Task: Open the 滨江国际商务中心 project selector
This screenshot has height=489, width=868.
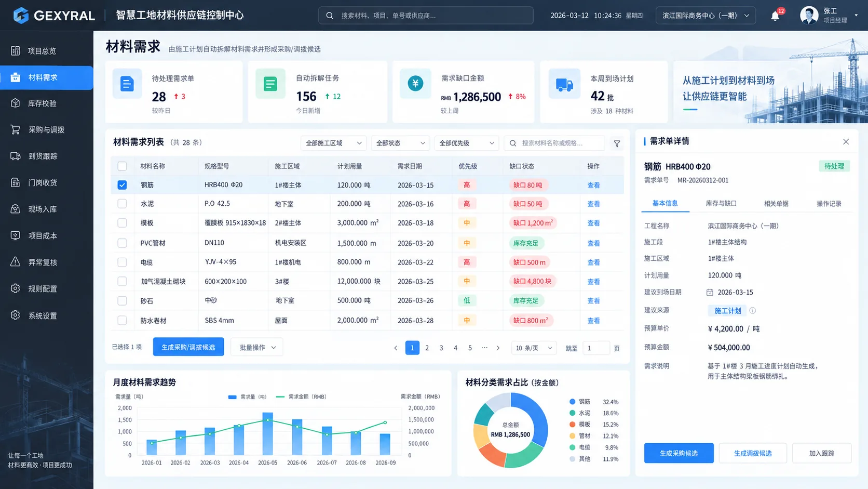Action: coord(706,16)
